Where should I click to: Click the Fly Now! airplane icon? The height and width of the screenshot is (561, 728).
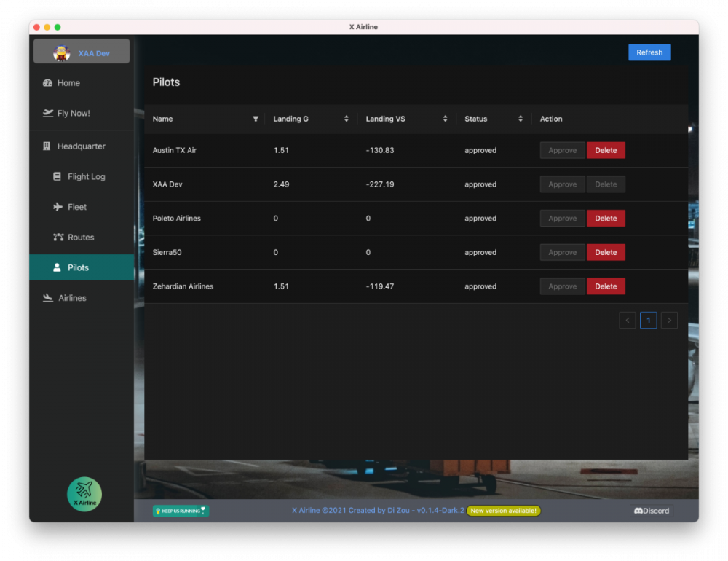(x=48, y=113)
